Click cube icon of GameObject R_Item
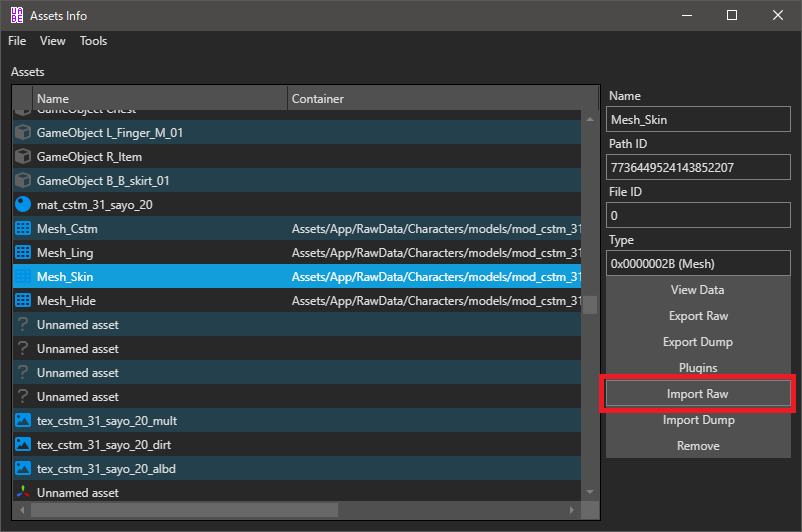Viewport: 802px width, 532px height. click(23, 157)
